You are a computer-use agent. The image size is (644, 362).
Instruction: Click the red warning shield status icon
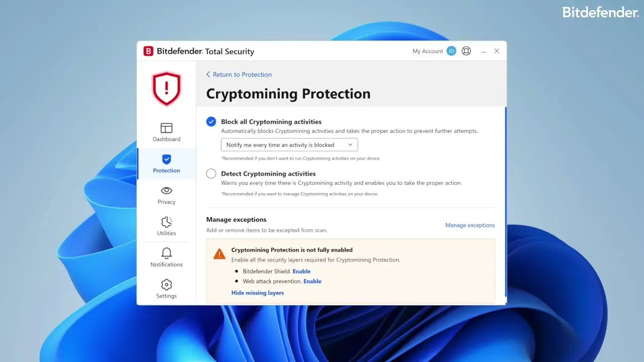pos(167,88)
